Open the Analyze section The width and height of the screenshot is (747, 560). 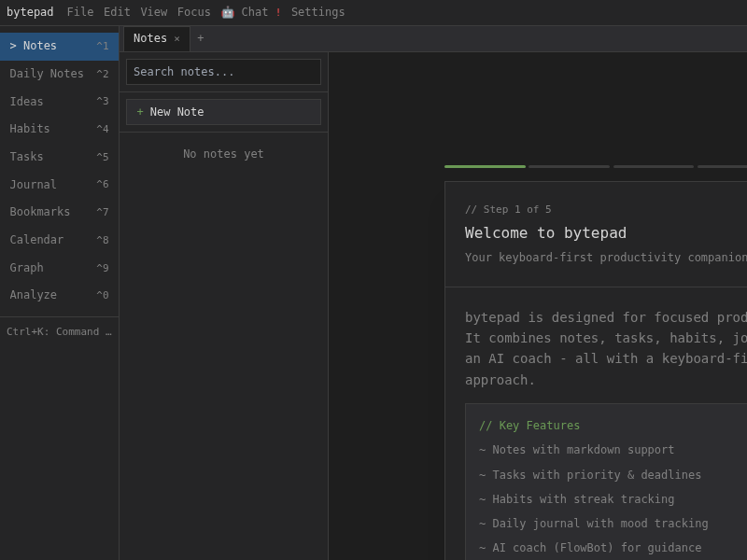pos(59,295)
